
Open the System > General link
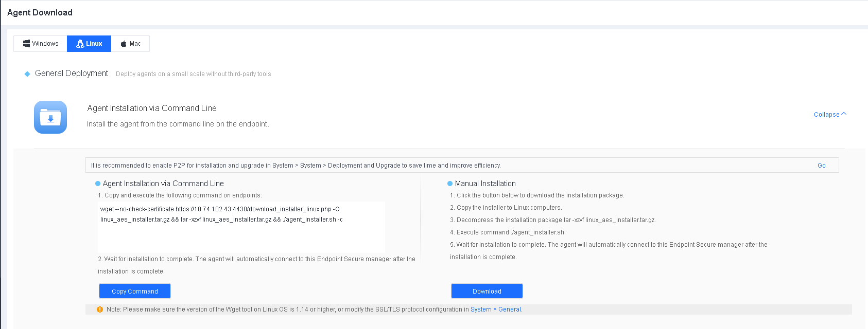tap(496, 309)
